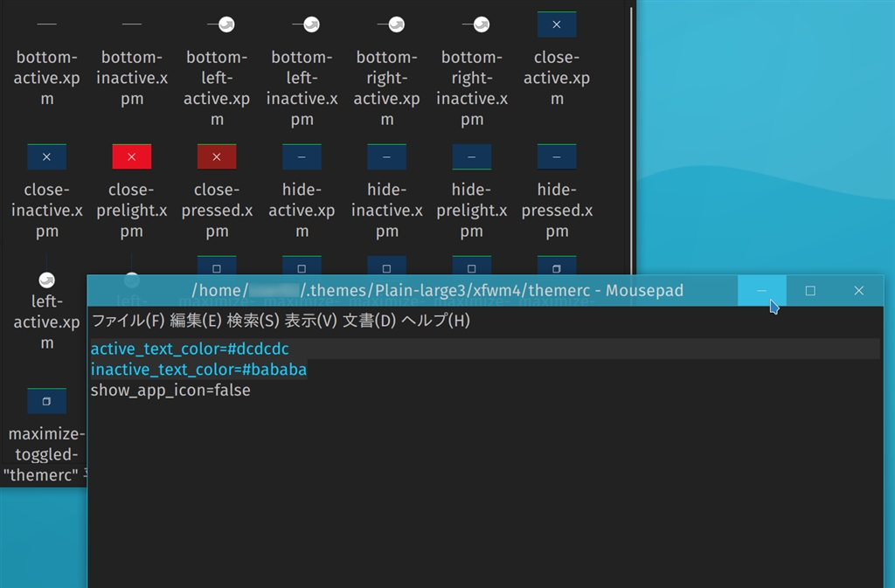Image resolution: width=895 pixels, height=588 pixels.
Task: Select hide-inactive.xpm file icon
Action: (387, 157)
